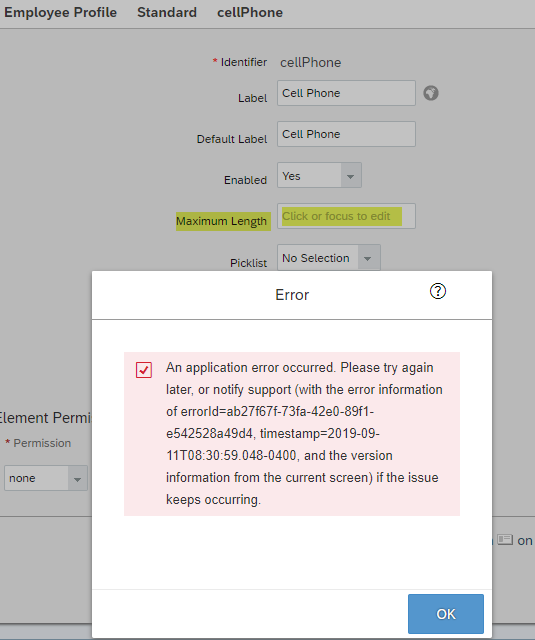Focus the Default Label text field
The width and height of the screenshot is (535, 640).
click(346, 134)
